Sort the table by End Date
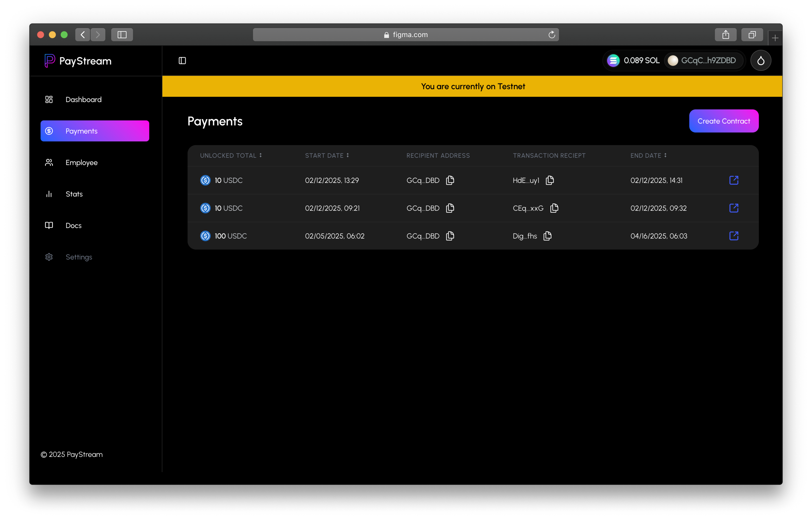This screenshot has height=520, width=812. click(x=665, y=155)
